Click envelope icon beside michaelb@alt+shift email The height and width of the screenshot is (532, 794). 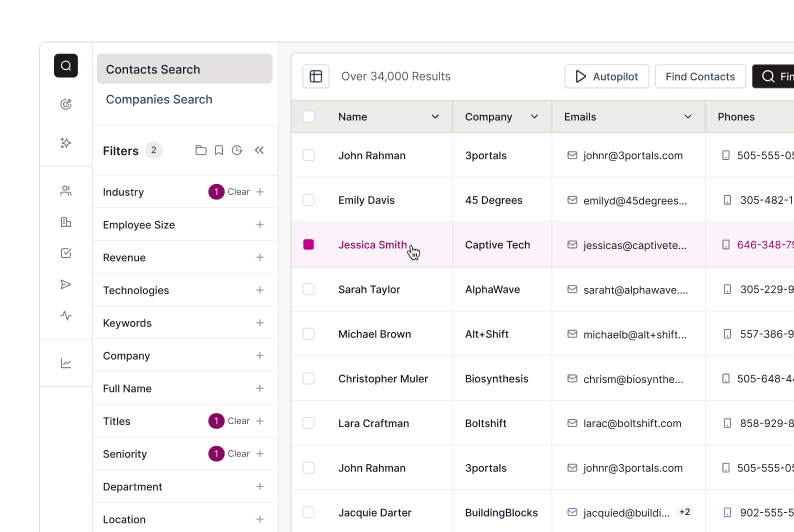point(572,334)
